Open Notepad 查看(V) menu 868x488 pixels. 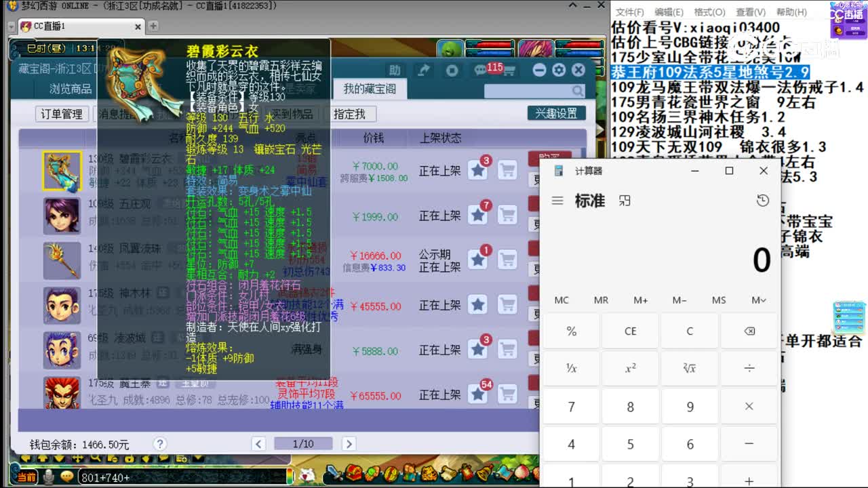(750, 12)
